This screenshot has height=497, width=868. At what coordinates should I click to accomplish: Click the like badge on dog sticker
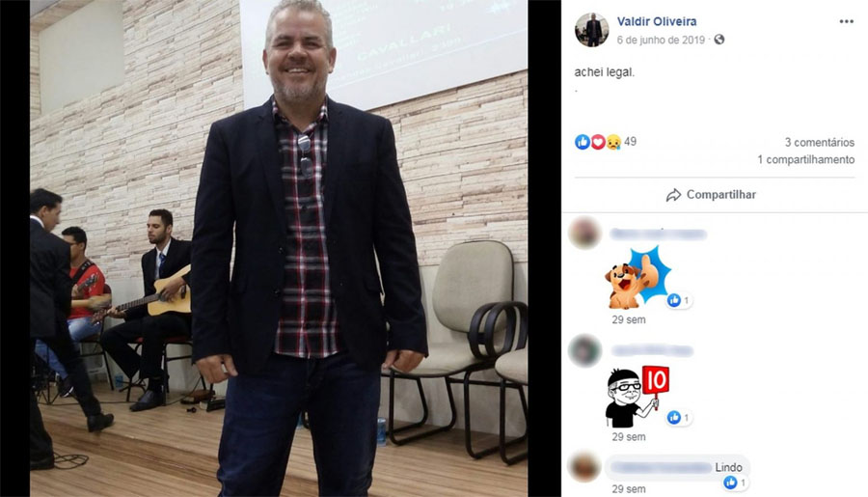[679, 300]
